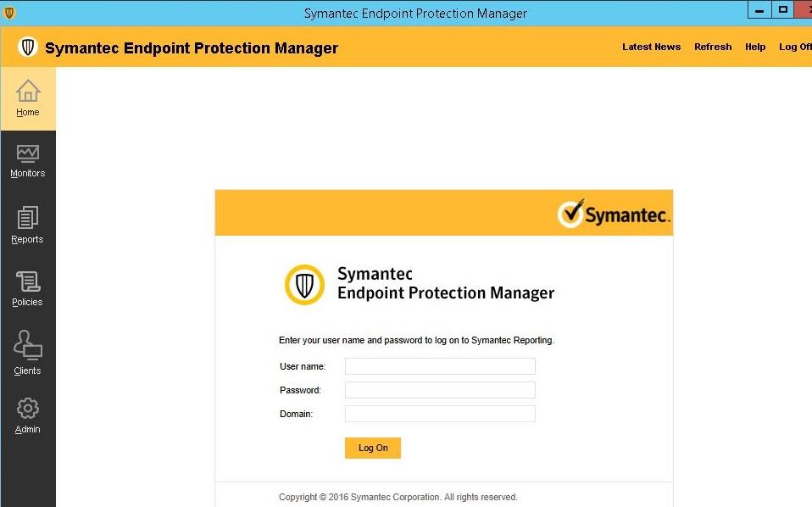The height and width of the screenshot is (507, 812).
Task: Click the 'Domain:' label
Action: point(296,414)
